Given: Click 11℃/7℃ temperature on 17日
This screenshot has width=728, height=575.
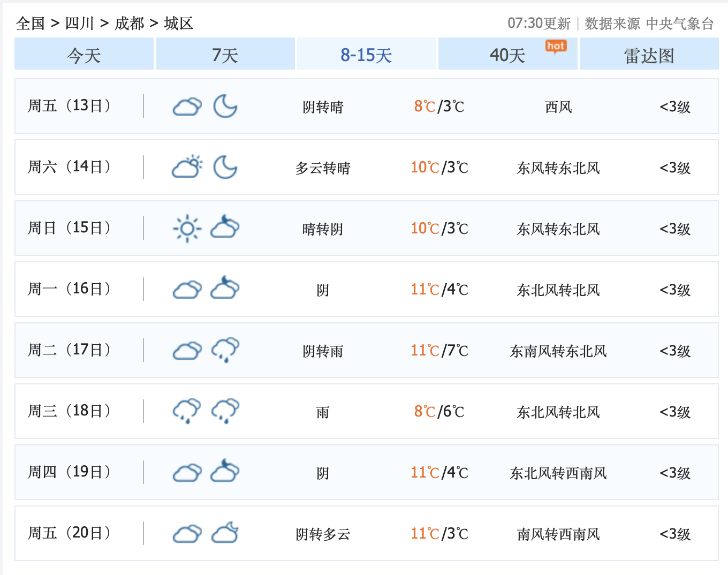Looking at the screenshot, I should pyautogui.click(x=439, y=351).
